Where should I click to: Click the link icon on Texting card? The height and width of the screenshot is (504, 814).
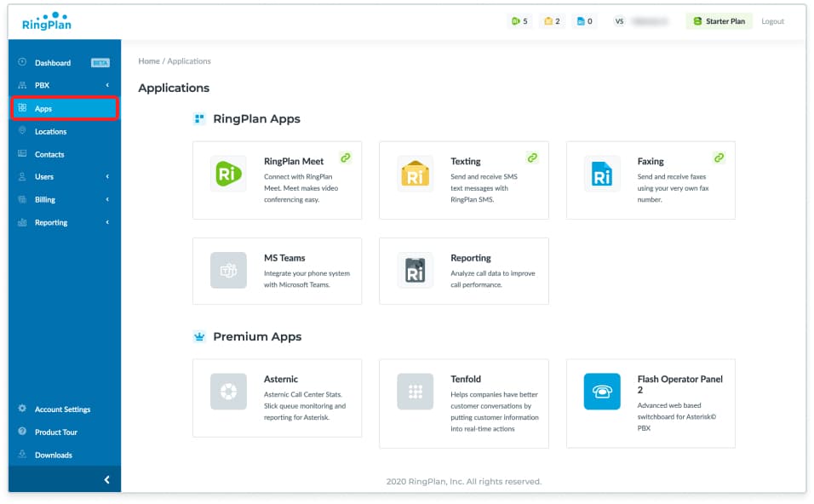coord(532,157)
